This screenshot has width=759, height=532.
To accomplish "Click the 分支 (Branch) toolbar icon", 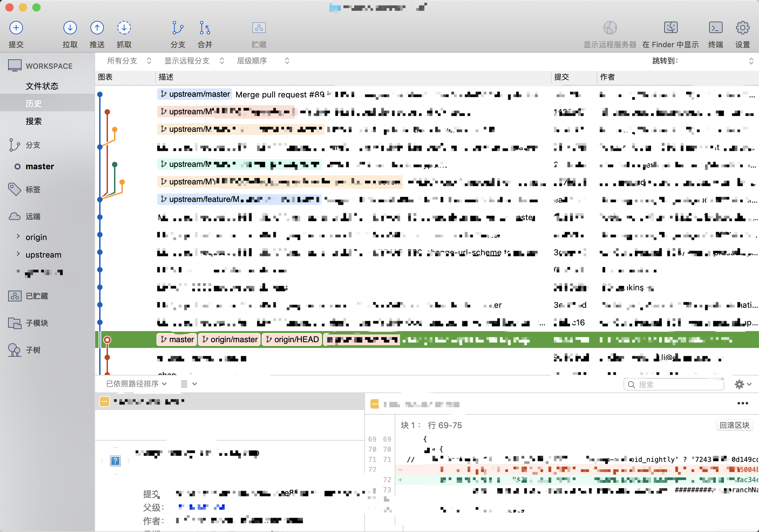I will (x=178, y=28).
